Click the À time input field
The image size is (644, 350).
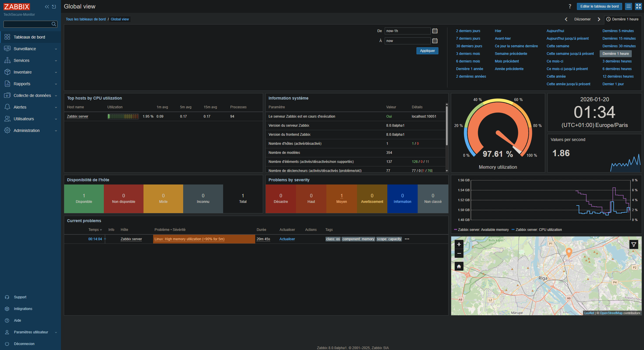tap(407, 41)
